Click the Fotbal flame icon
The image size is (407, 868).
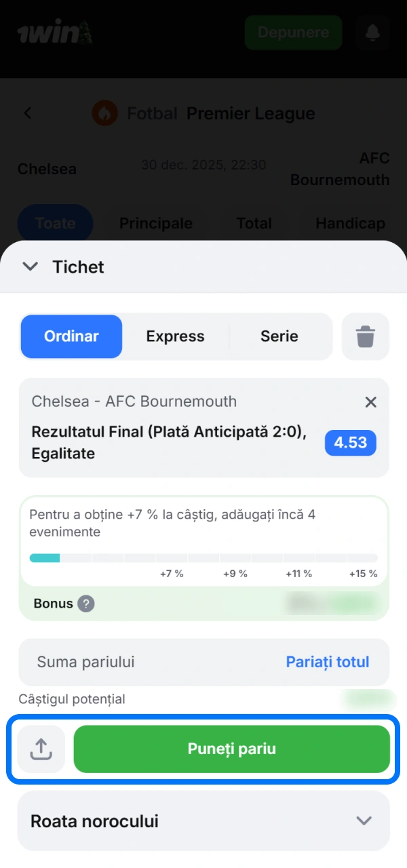(x=104, y=113)
